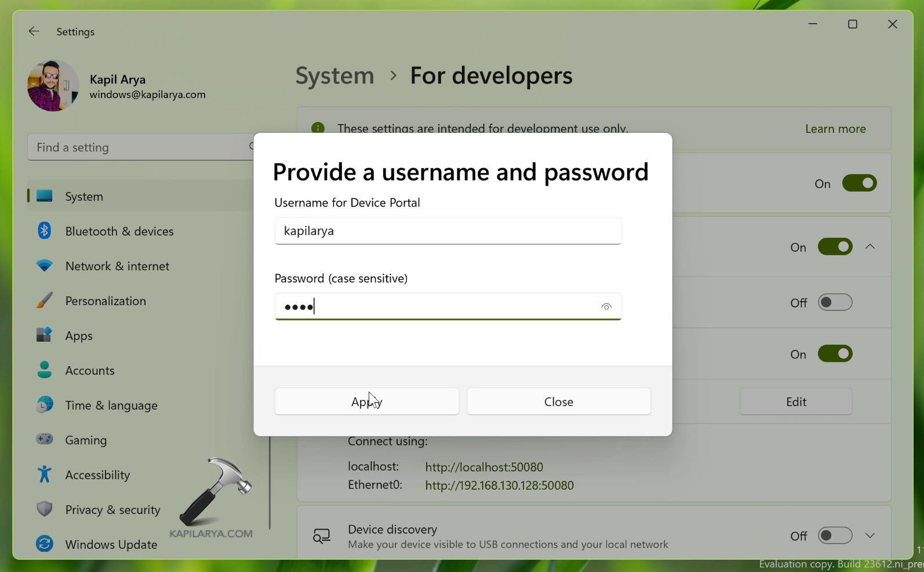The image size is (924, 572).
Task: Click System in the breadcrumb
Action: click(x=335, y=75)
